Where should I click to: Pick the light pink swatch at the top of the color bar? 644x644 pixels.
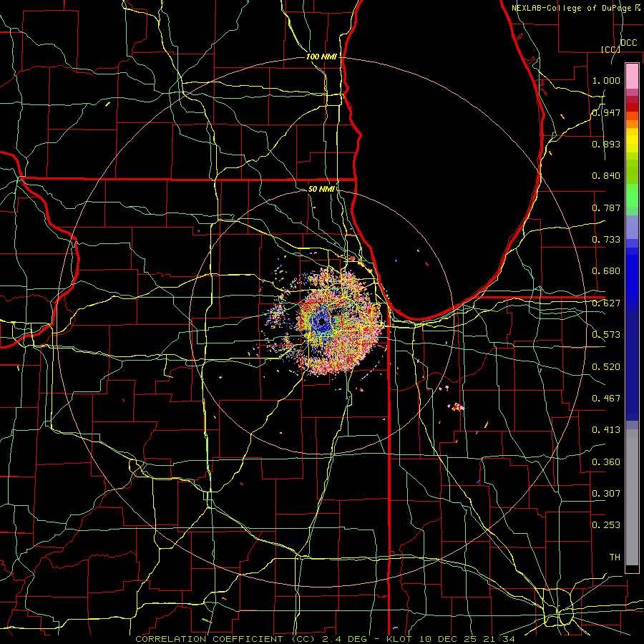point(632,77)
